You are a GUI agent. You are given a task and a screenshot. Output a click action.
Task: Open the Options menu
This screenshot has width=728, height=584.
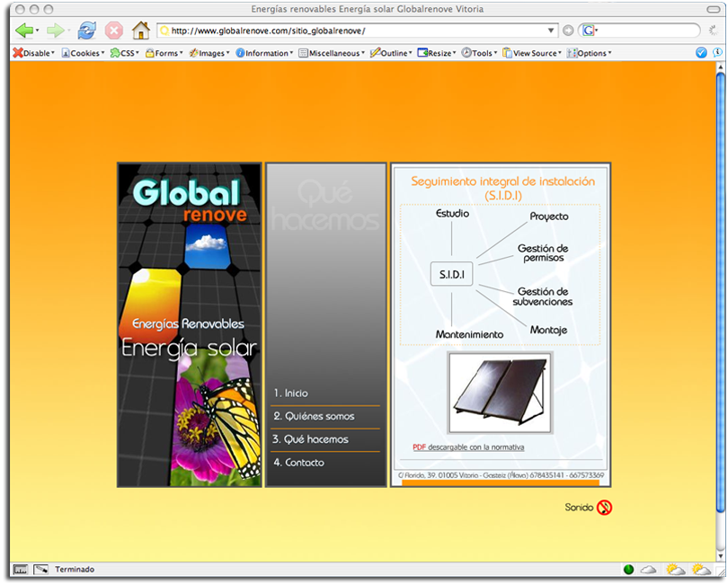[x=590, y=53]
